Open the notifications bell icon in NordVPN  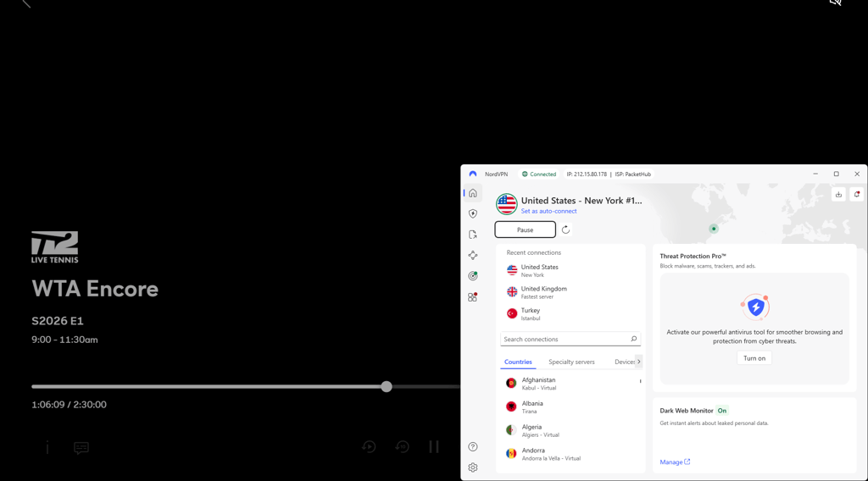click(x=857, y=194)
